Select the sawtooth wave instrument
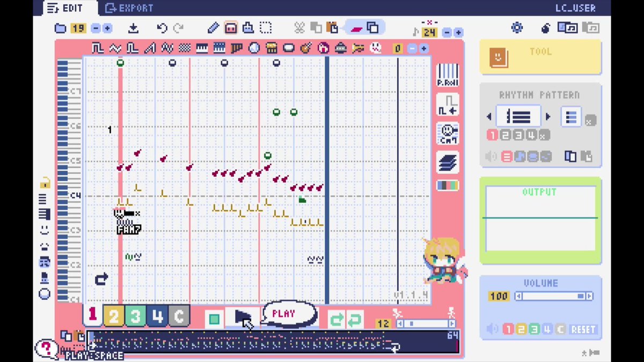This screenshot has width=644, height=362. 150,48
